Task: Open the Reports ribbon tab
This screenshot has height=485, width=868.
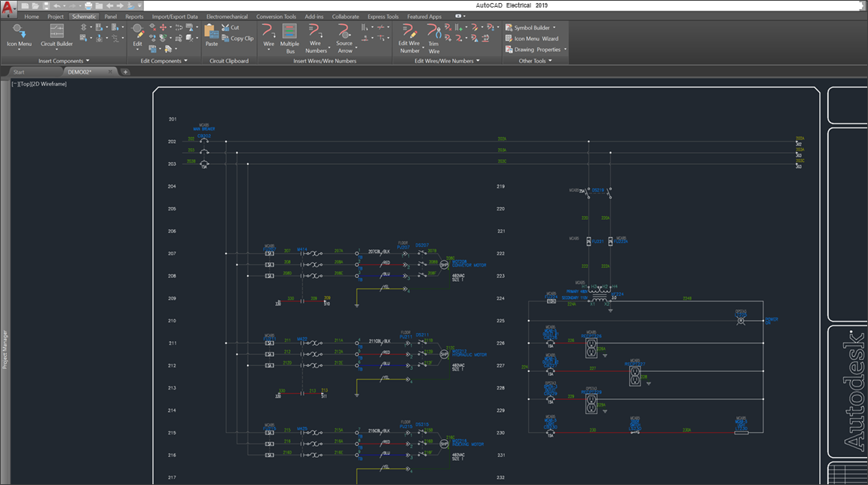Action: pos(134,16)
